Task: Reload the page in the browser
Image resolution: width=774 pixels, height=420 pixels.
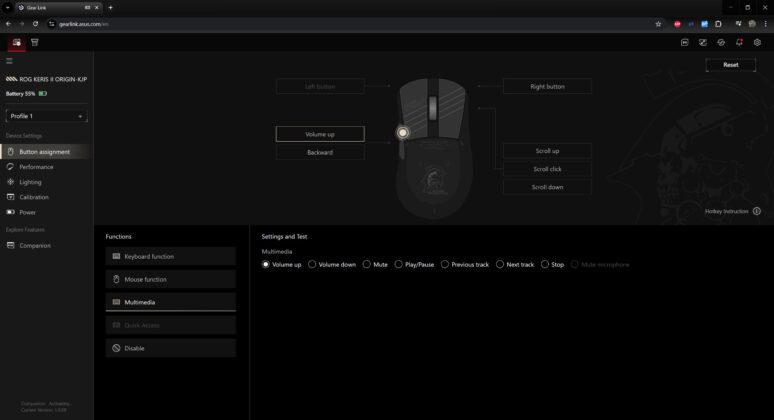Action: point(36,24)
